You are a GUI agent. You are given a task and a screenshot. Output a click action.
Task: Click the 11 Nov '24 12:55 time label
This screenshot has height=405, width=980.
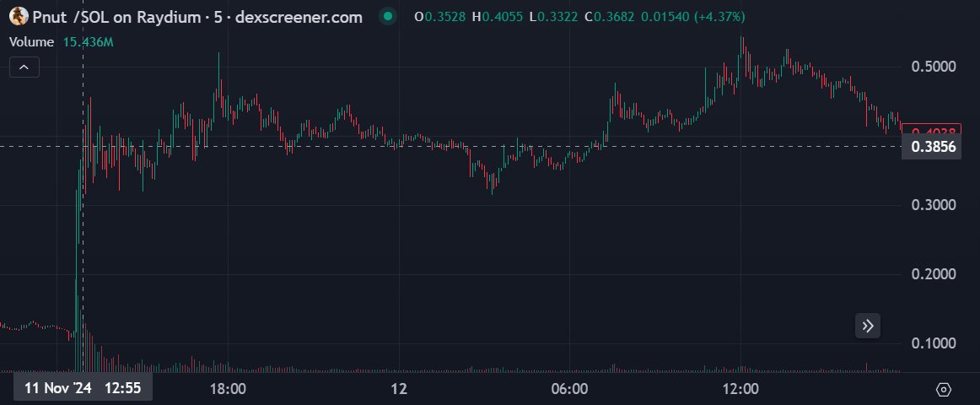(83, 388)
